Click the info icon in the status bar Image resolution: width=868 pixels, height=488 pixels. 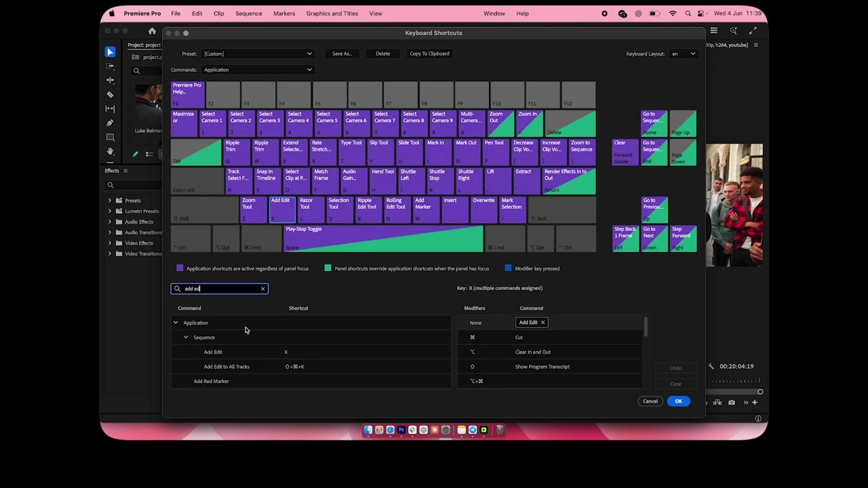pyautogui.click(x=758, y=419)
